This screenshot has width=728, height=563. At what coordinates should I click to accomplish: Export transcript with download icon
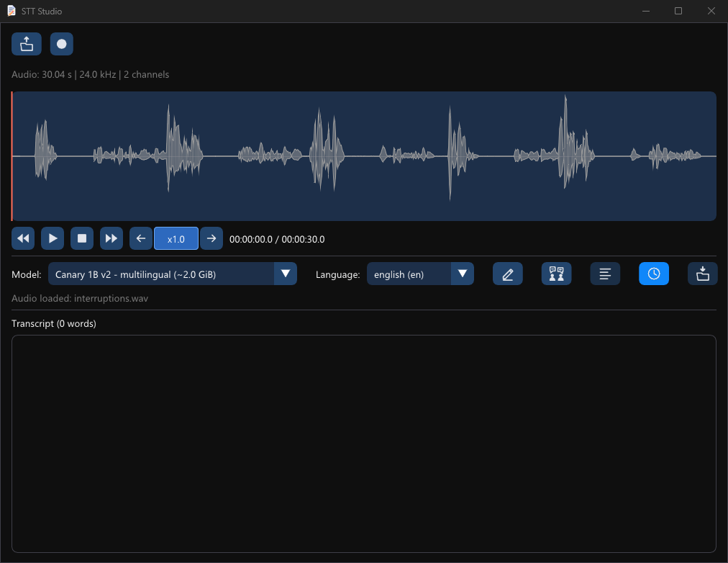[703, 274]
